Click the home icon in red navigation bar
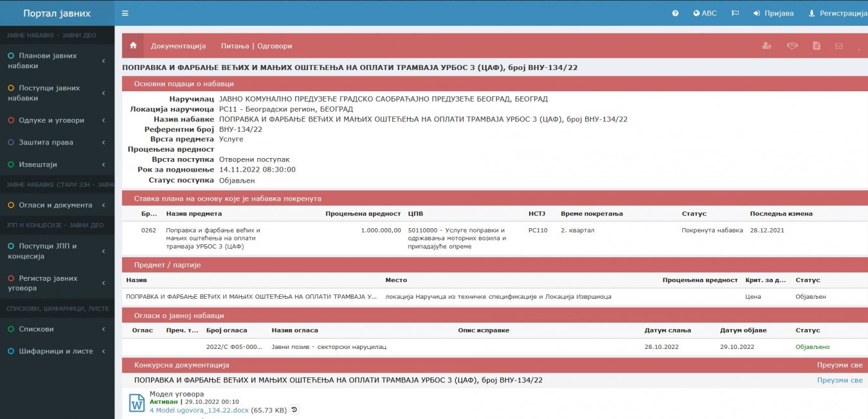 pos(133,46)
